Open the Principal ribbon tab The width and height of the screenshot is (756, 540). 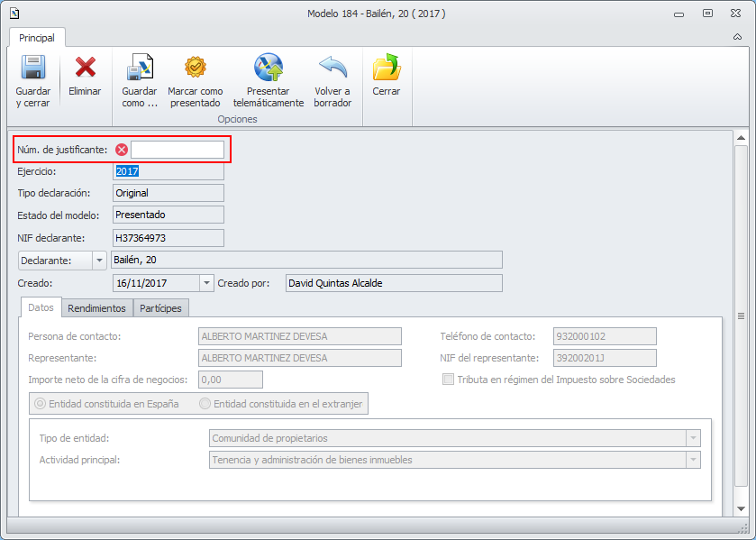click(37, 38)
